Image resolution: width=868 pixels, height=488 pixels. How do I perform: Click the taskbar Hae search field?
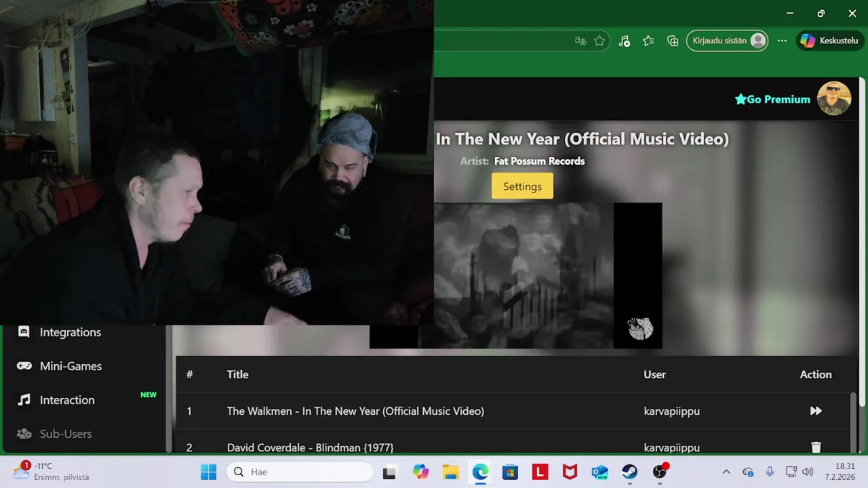pos(300,472)
